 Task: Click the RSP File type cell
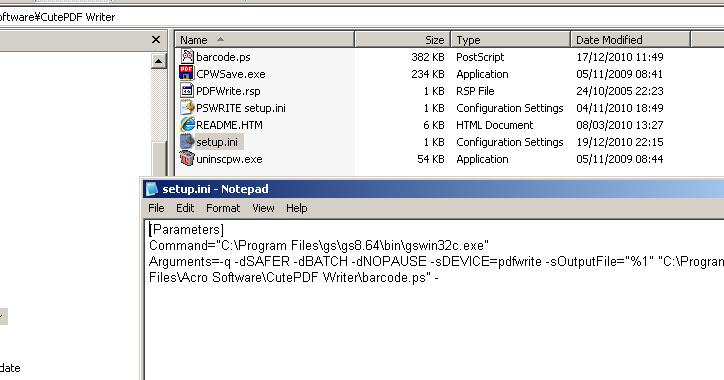point(475,91)
